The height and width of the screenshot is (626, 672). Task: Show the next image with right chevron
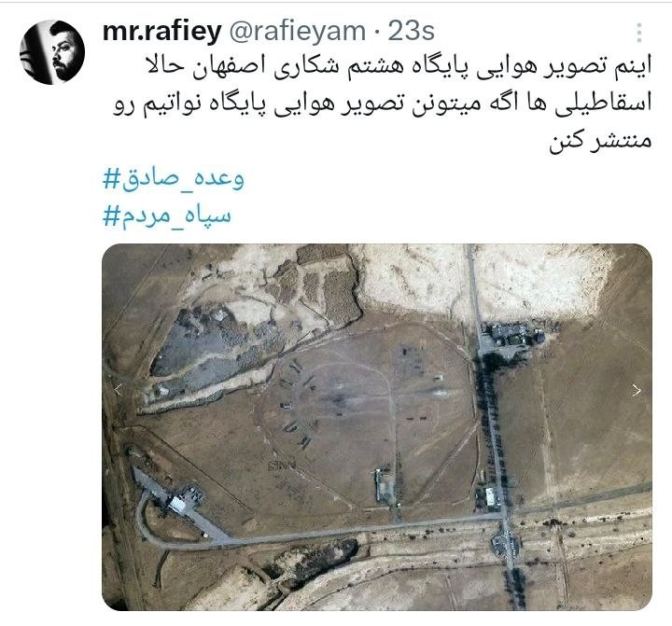[x=637, y=390]
